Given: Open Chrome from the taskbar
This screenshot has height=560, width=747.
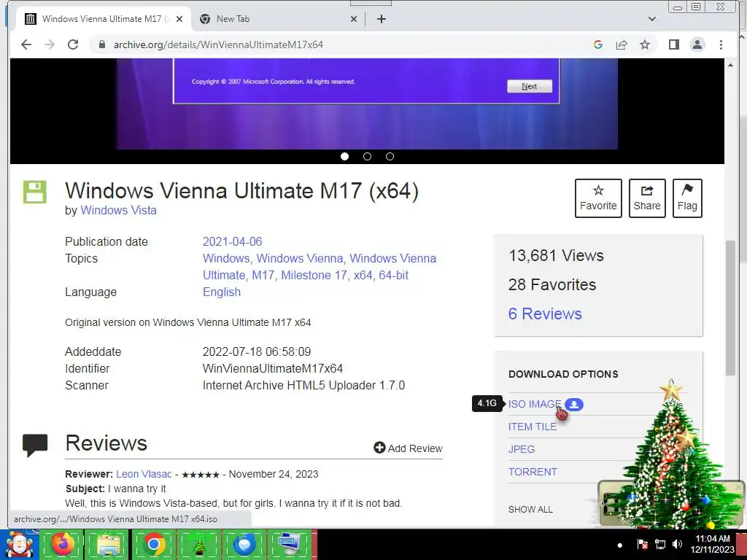Looking at the screenshot, I should [153, 544].
